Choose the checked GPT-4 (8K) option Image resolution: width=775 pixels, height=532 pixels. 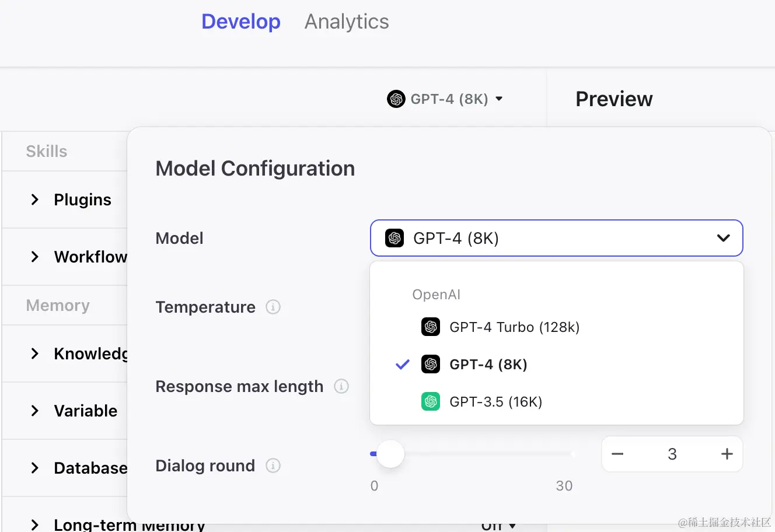[x=488, y=365]
